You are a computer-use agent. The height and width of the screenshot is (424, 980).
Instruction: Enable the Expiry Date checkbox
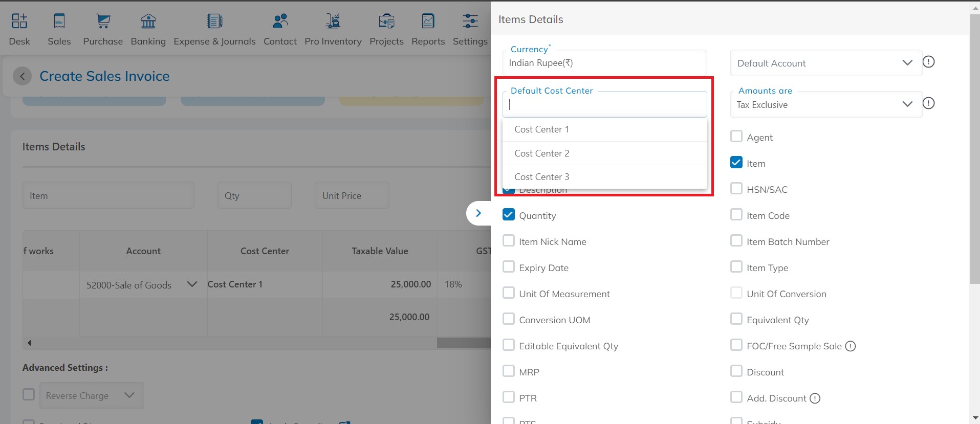508,266
